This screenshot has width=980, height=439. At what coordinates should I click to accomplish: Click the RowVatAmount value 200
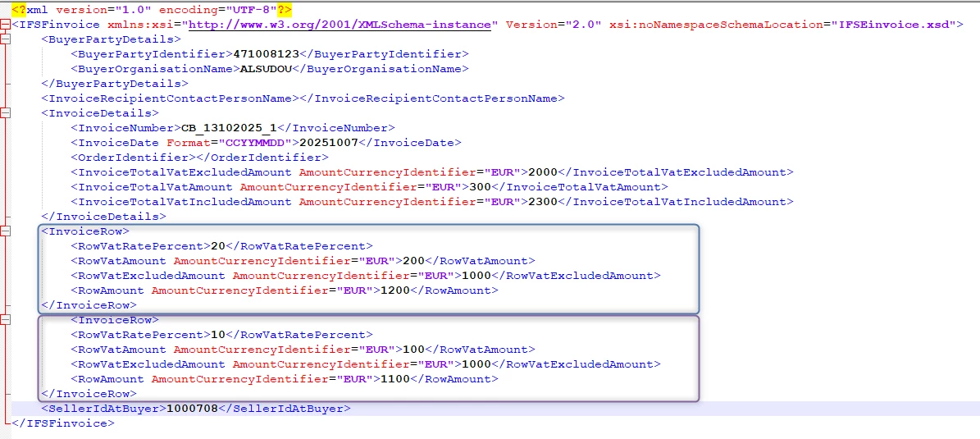point(414,261)
